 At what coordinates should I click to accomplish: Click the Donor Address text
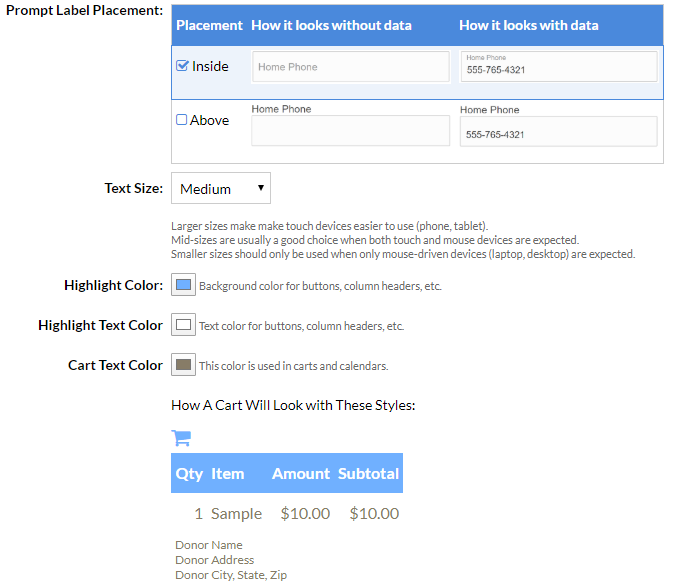tap(214, 560)
